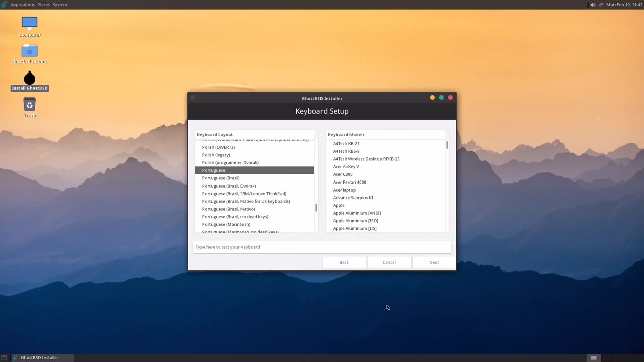Click the show desktop icon in bottom panel
The width and height of the screenshot is (644, 362).
point(4,358)
